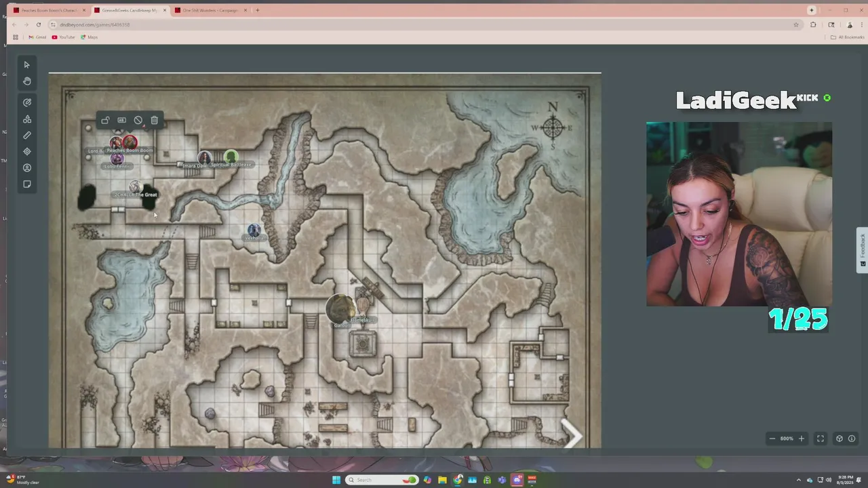Toggle the lock on selected token
868x488 pixels.
(105, 121)
